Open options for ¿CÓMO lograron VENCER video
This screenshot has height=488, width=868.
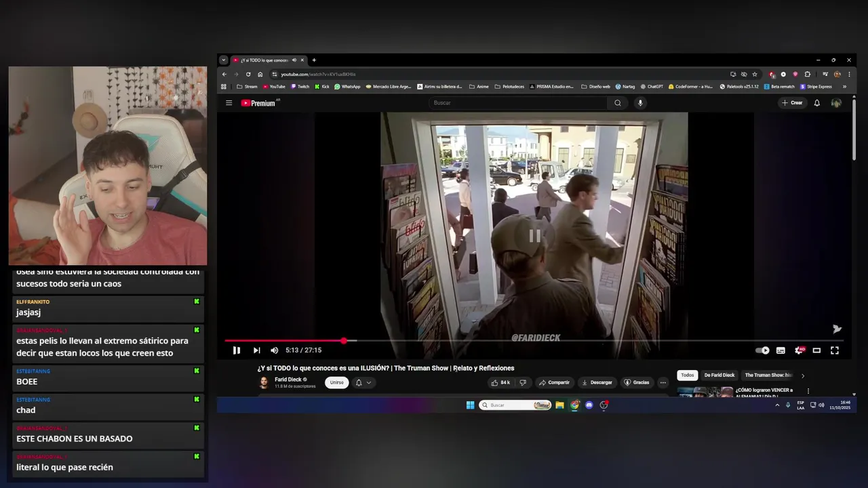coord(808,391)
